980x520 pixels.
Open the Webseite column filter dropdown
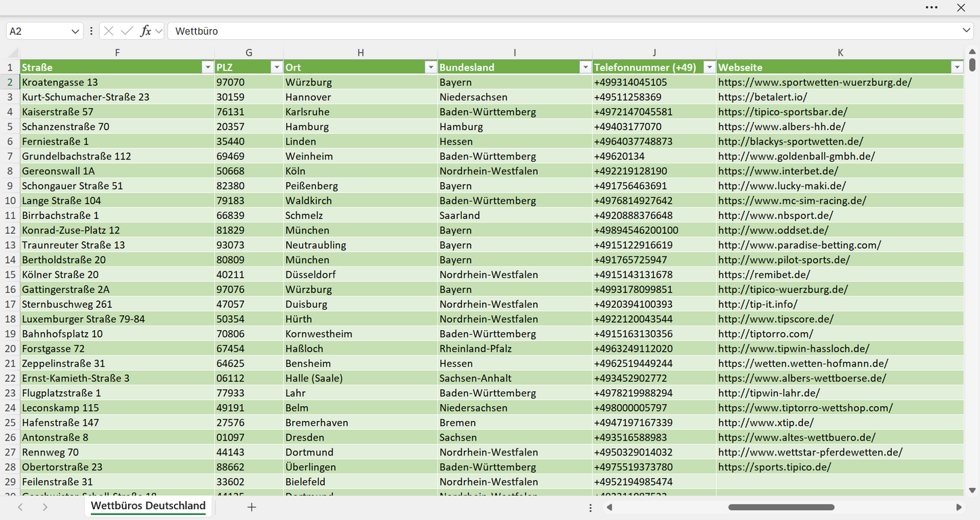pos(956,67)
